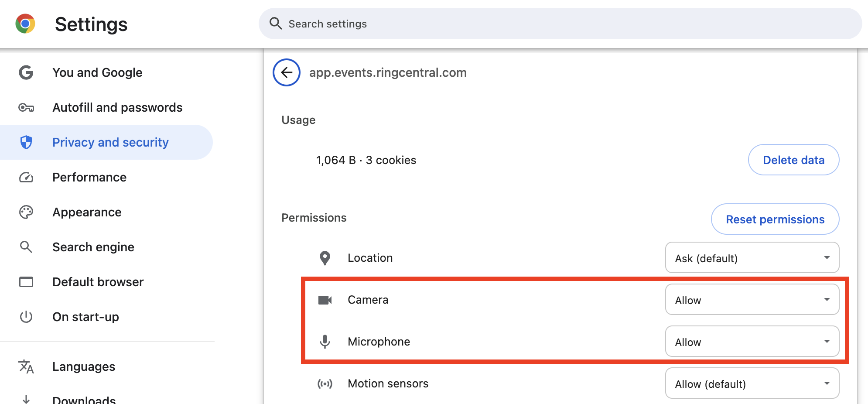The width and height of the screenshot is (868, 404).
Task: Click the magnifier icon in search settings
Action: click(276, 24)
